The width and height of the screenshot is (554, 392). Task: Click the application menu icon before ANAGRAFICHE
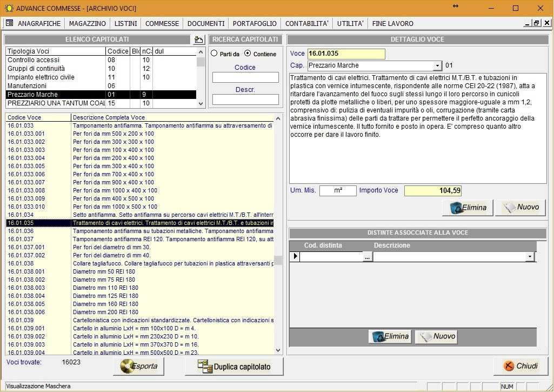coord(10,23)
